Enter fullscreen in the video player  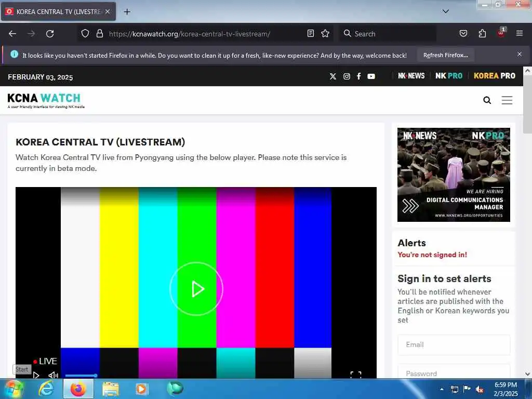coord(355,374)
